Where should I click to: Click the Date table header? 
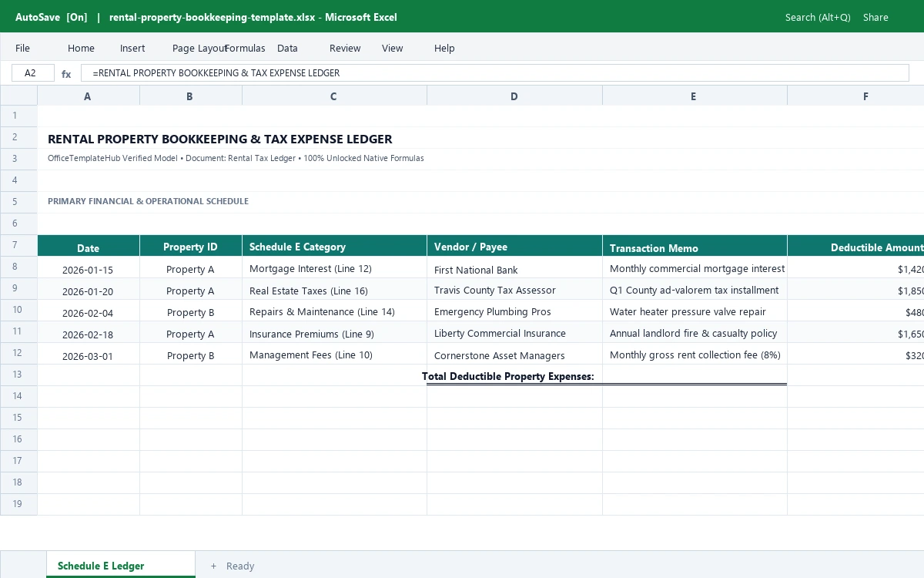[x=88, y=246]
